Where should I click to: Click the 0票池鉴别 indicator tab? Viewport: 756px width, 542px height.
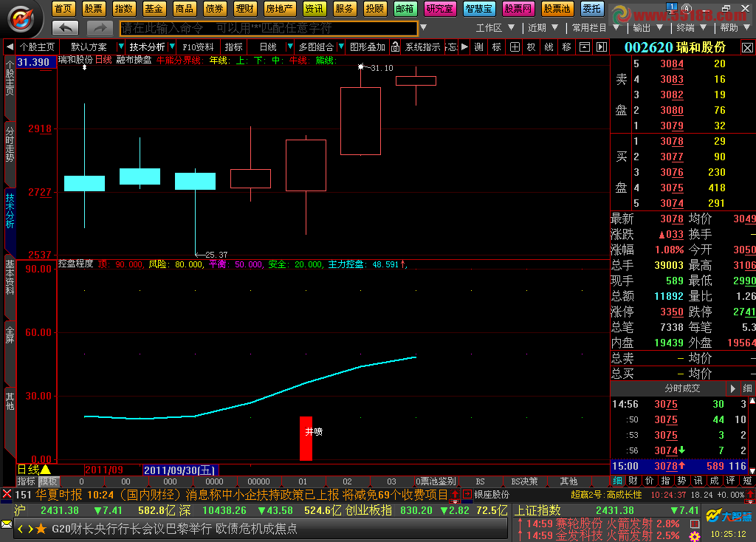click(436, 481)
